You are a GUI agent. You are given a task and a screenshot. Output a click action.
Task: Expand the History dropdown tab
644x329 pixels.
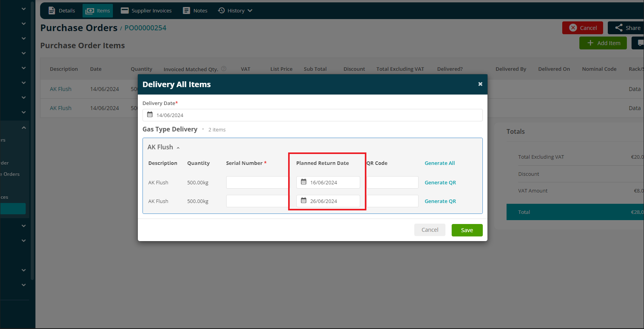coord(235,10)
